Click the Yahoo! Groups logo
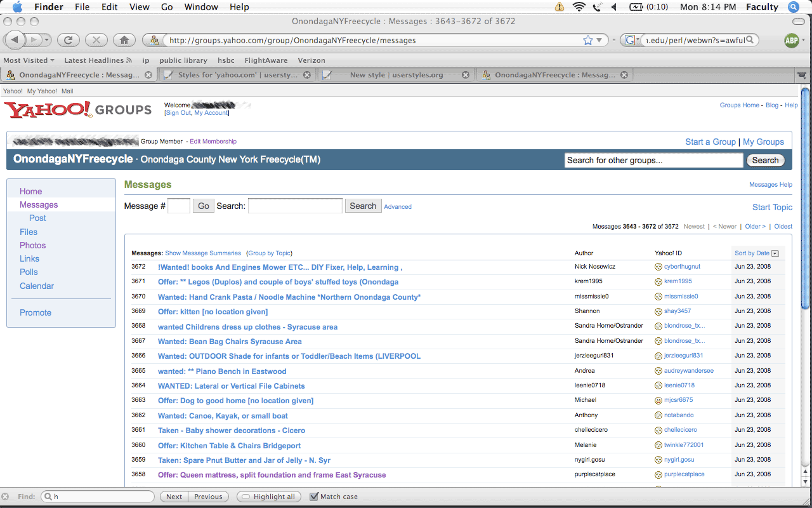Screen dimensions: 812x508 pyautogui.click(x=77, y=110)
